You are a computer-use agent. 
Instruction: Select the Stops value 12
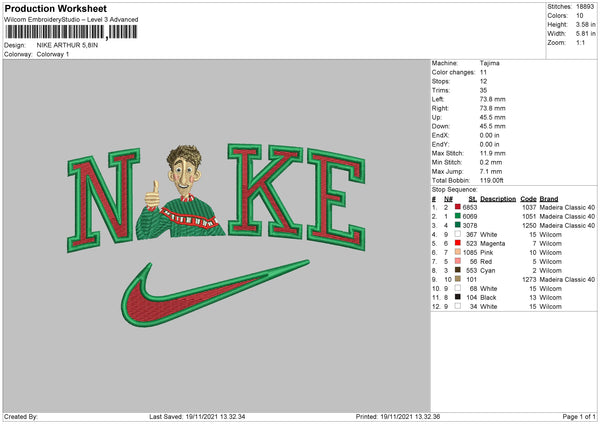click(483, 82)
